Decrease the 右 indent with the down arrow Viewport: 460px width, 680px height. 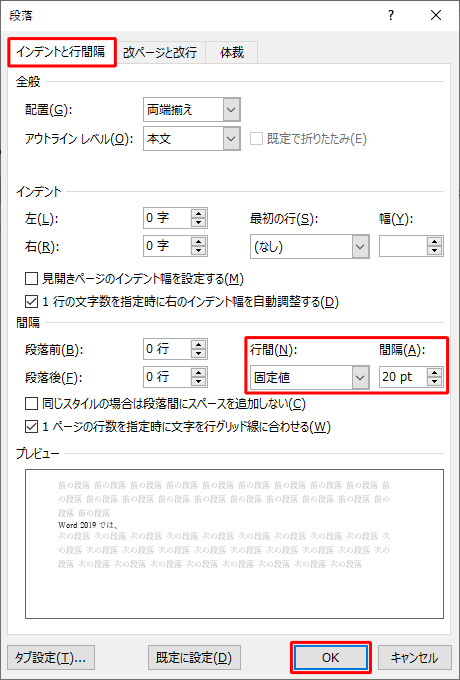(199, 251)
